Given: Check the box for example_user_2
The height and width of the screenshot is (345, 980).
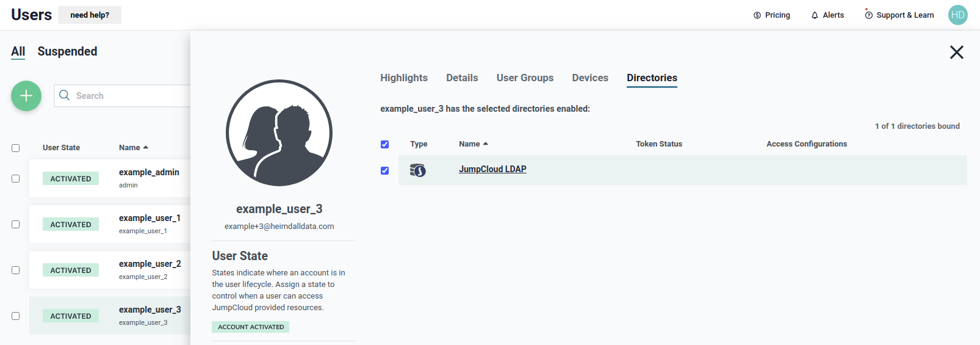Looking at the screenshot, I should coord(16,271).
